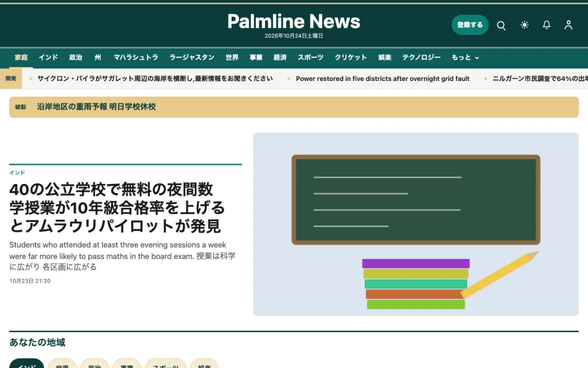This screenshot has width=588, height=368.
Task: Open the マハラシュトラ nav section
Action: tap(136, 57)
